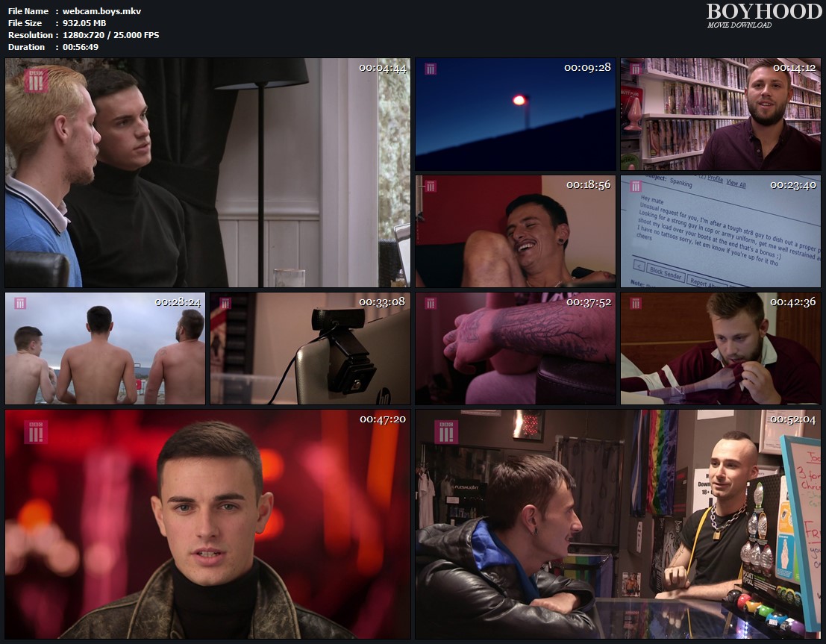Open the webcam close-up thumbnail at 00:33:08
The width and height of the screenshot is (826, 644).
(310, 348)
